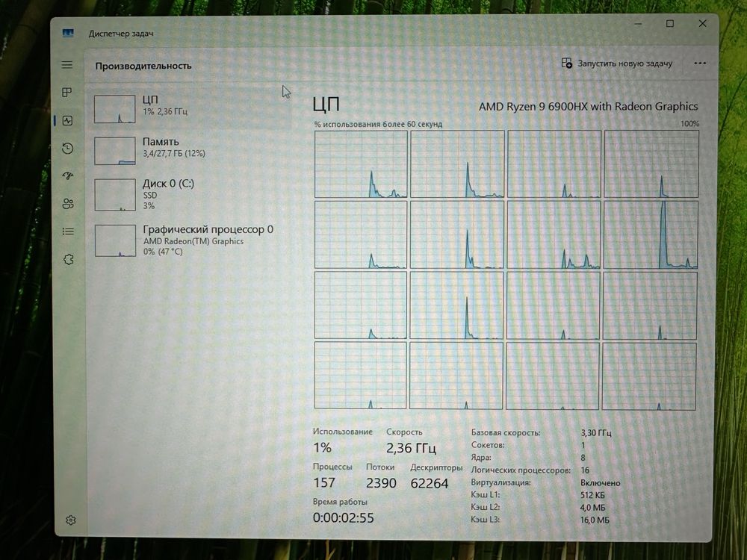
Task: Click the thread count 2390
Action: [x=381, y=483]
